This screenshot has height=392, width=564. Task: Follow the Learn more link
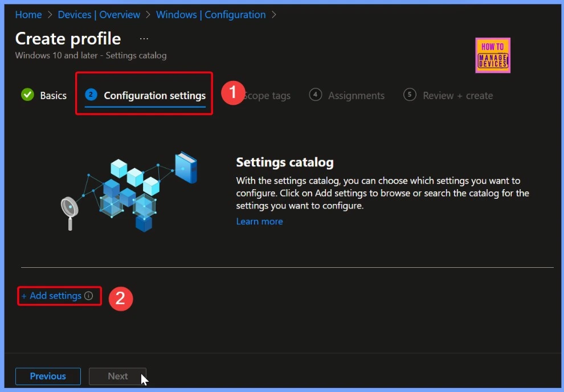click(259, 222)
